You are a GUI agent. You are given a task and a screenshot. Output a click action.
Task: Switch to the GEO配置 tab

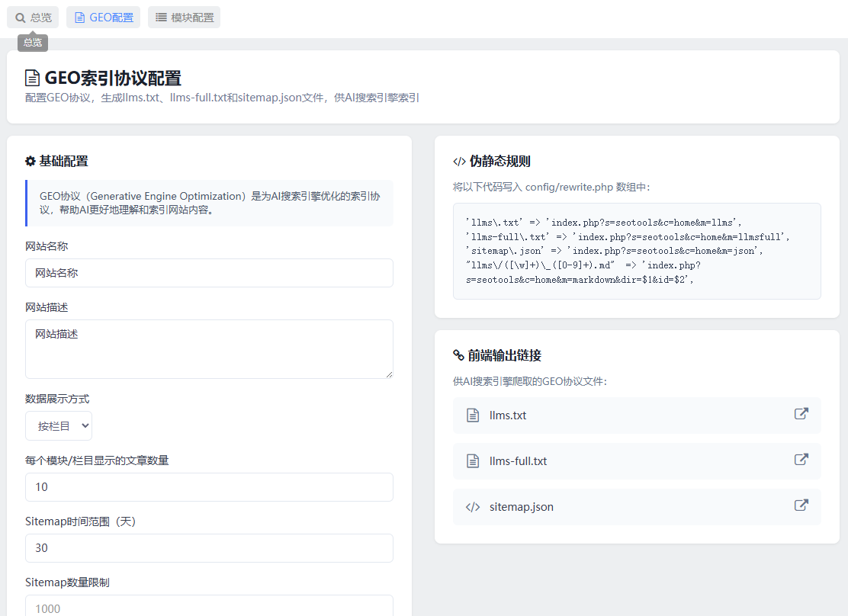tap(103, 18)
